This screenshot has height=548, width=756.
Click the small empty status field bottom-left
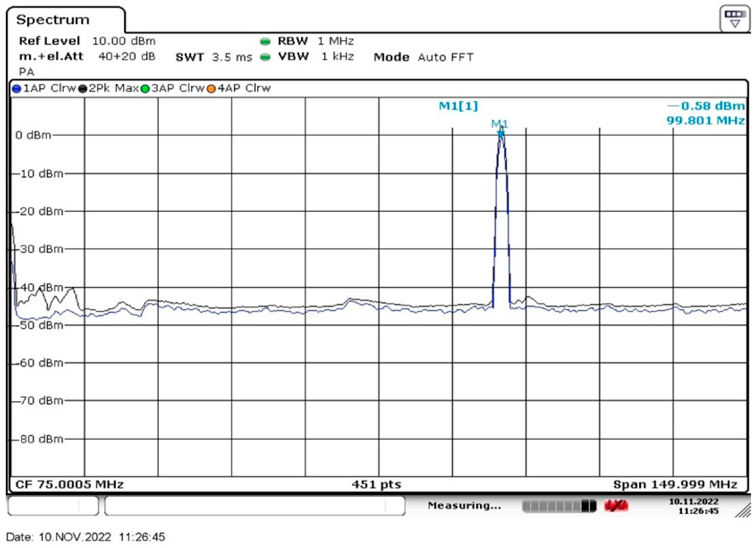coord(53,506)
